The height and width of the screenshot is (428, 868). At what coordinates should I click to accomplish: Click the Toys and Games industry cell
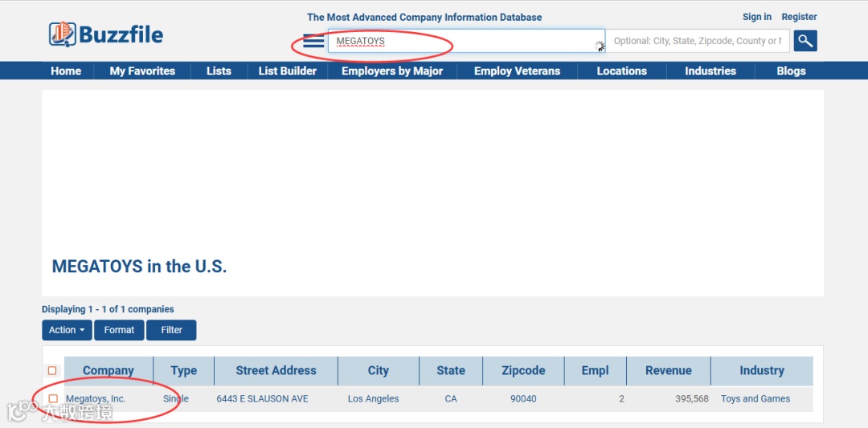(755, 399)
